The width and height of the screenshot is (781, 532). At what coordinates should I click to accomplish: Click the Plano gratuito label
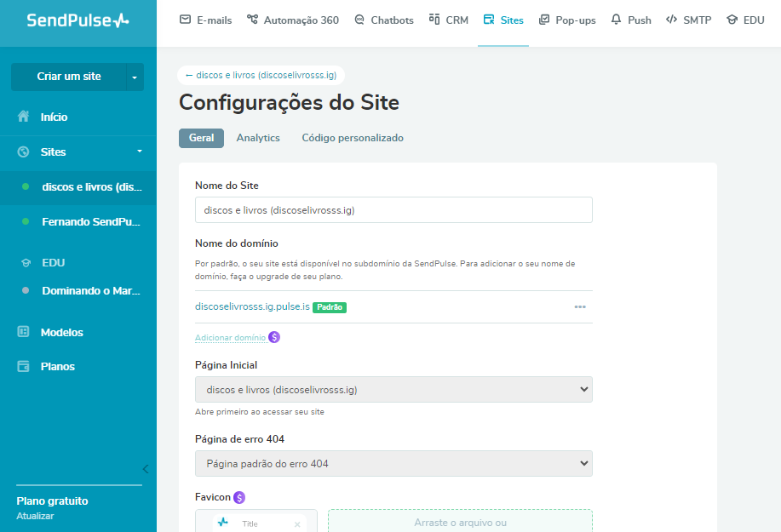52,501
